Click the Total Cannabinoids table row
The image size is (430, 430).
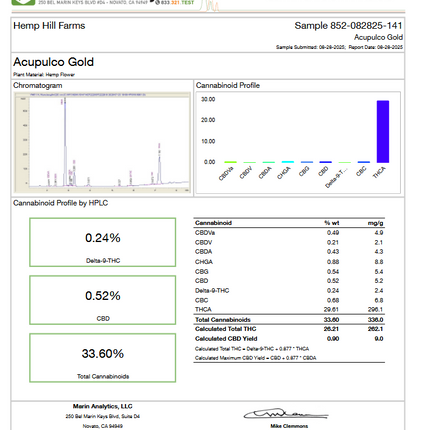[x=289, y=320]
